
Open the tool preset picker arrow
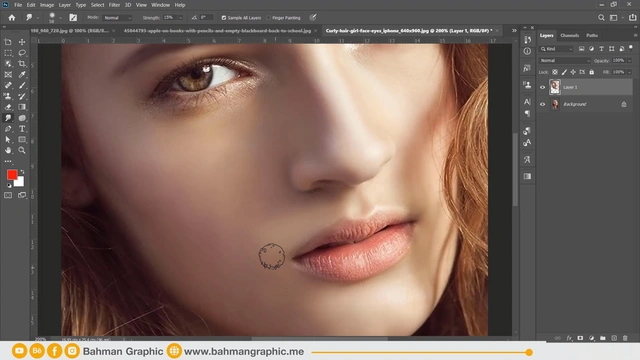point(38,18)
